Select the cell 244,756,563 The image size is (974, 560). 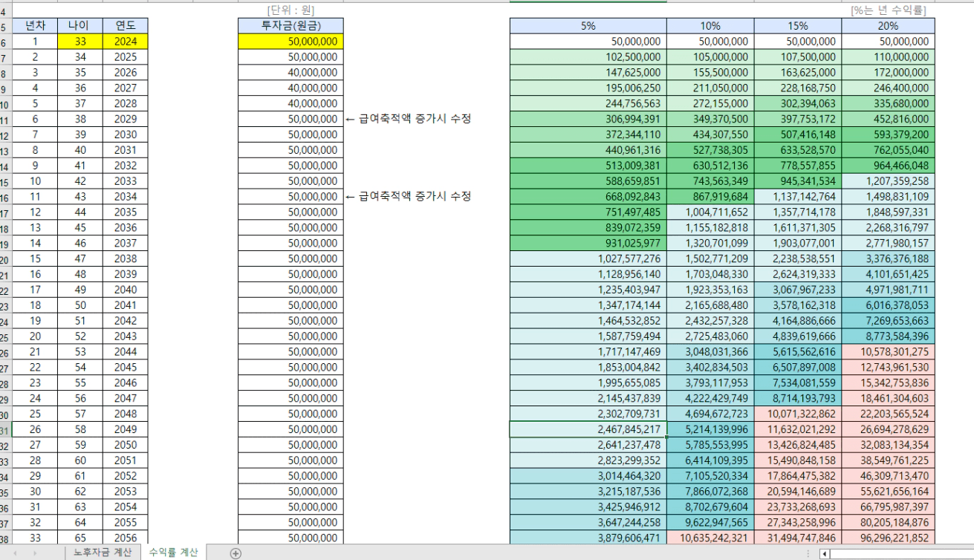point(588,104)
